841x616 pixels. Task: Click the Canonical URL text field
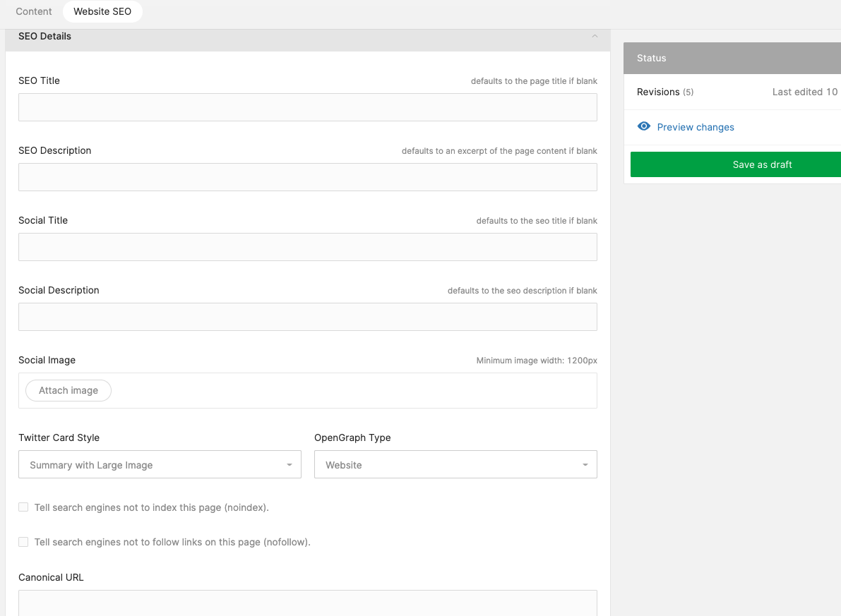(x=307, y=603)
